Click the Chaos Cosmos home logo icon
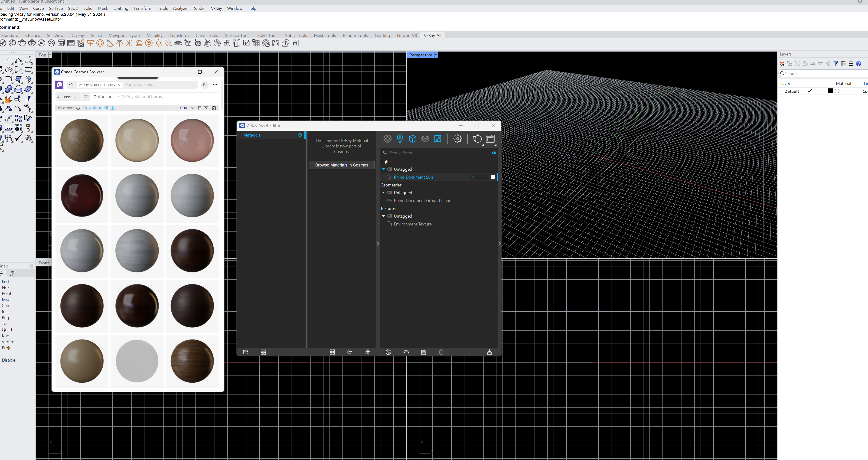 (59, 85)
